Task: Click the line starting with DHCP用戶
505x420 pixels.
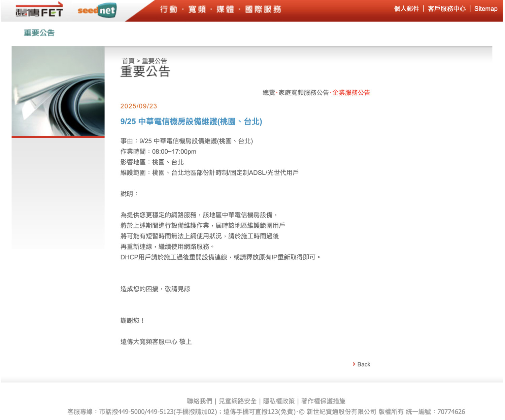Action: pyautogui.click(x=221, y=257)
